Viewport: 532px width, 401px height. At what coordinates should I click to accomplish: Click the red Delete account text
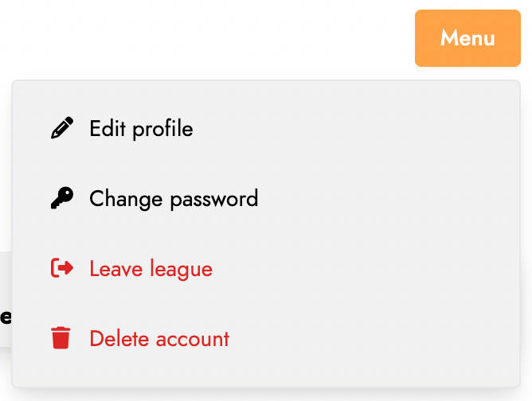159,339
